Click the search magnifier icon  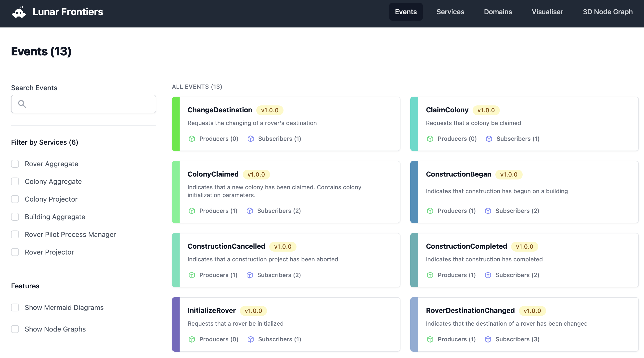tap(22, 104)
